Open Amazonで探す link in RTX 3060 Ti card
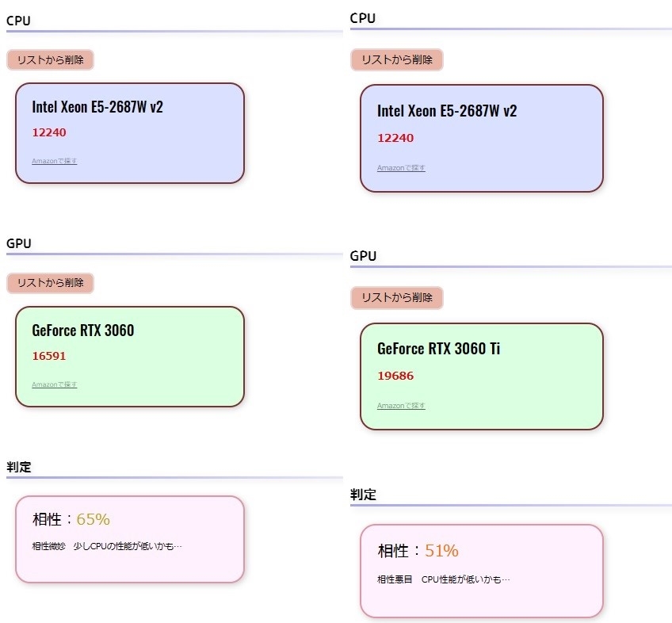The width and height of the screenshot is (672, 623). point(401,406)
